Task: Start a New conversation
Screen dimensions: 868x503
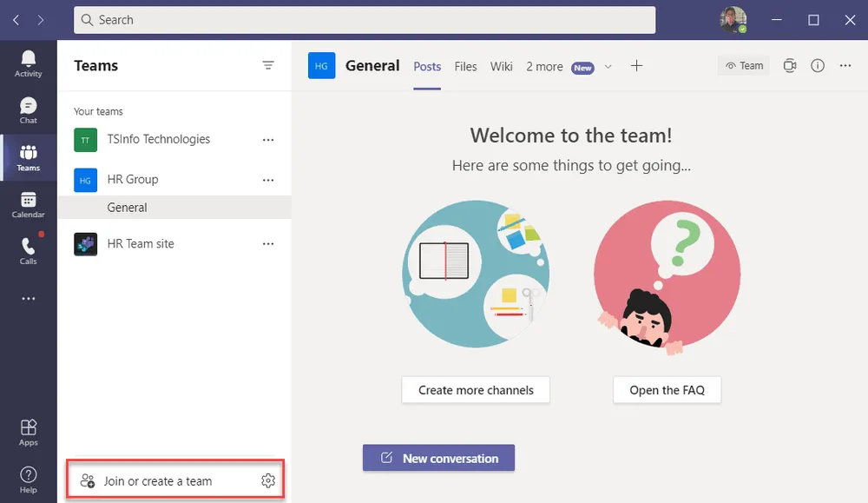Action: (x=438, y=458)
